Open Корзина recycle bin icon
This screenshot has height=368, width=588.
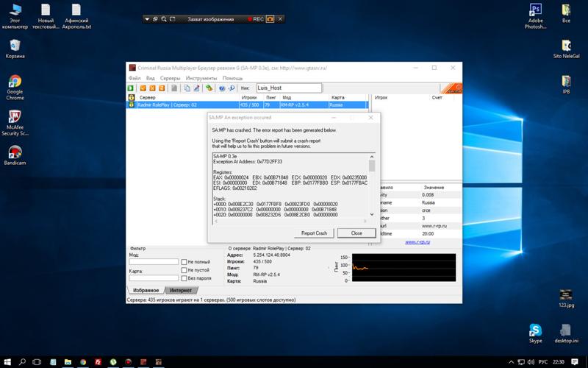(15, 49)
